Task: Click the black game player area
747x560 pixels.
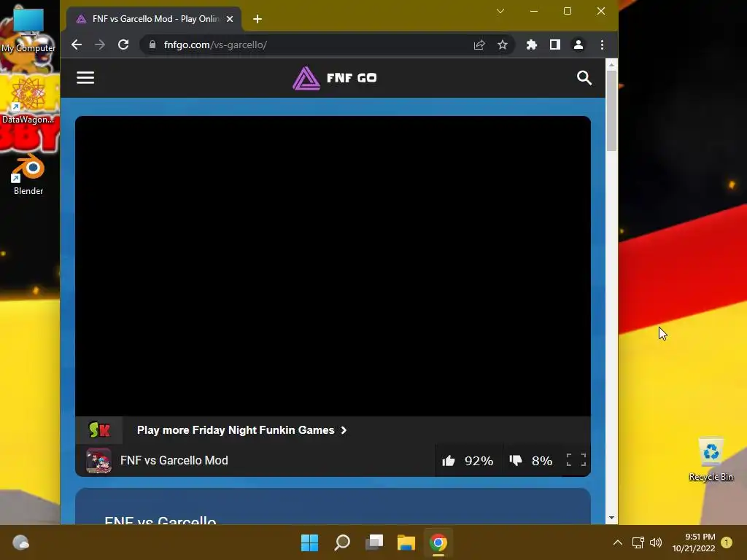Action: point(333,266)
